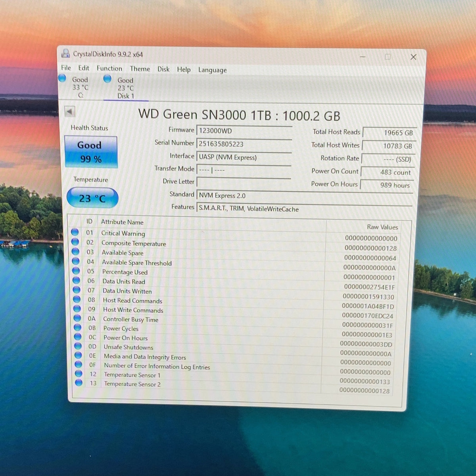476x476 pixels.
Task: Click the Features field with S.M.A.R.T., TRIM
Action: click(x=305, y=209)
